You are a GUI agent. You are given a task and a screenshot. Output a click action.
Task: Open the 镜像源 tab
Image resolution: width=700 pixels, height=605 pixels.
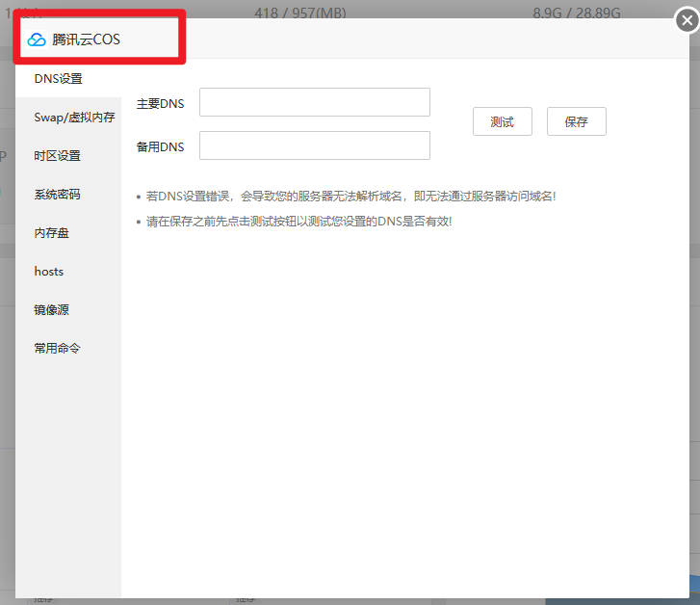(67, 309)
